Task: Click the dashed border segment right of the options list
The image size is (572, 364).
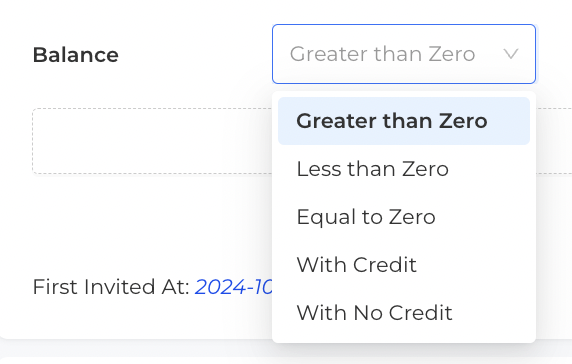Action: 554,108
